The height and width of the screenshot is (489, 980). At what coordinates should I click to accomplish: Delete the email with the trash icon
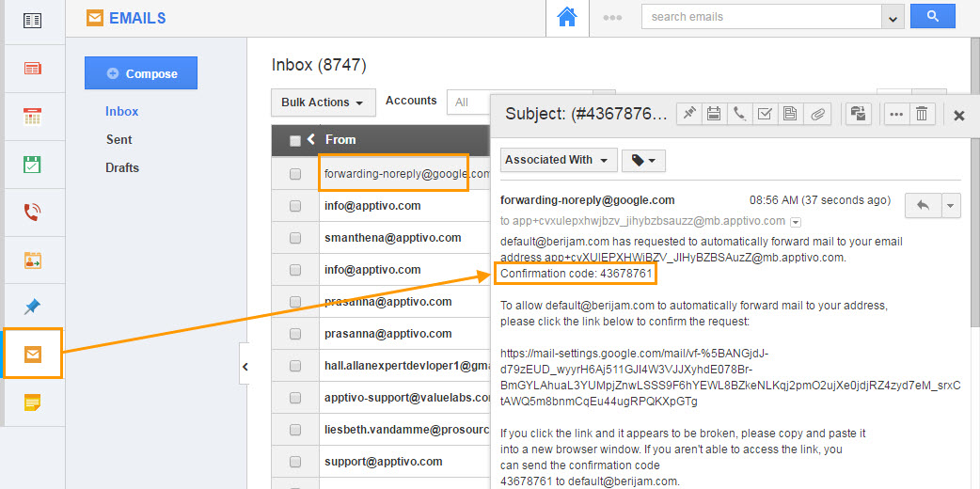[x=922, y=115]
